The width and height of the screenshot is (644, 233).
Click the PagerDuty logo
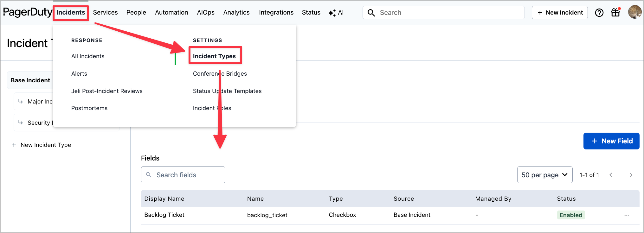[x=27, y=12]
